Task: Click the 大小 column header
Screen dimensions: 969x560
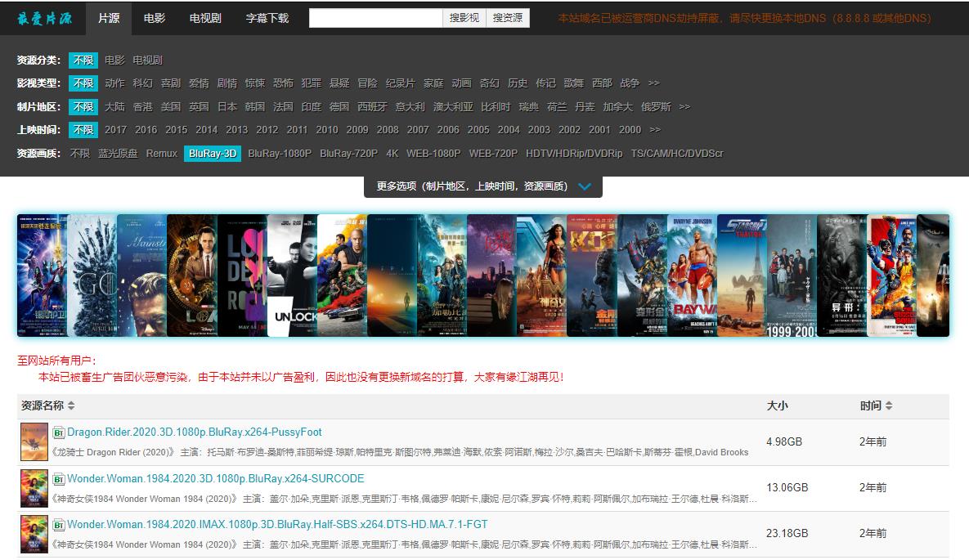Action: (778, 405)
